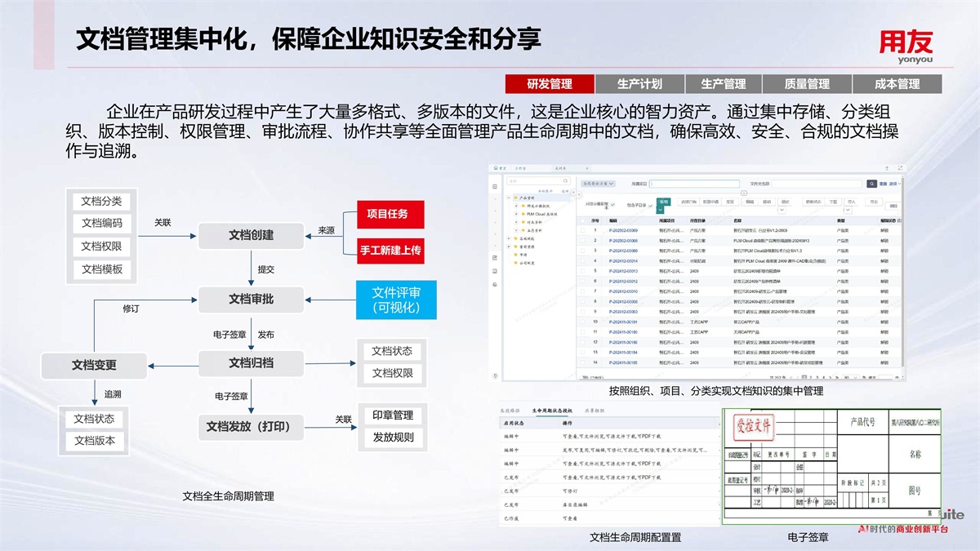Click the top sidebar list icon
980x551 pixels.
click(495, 187)
